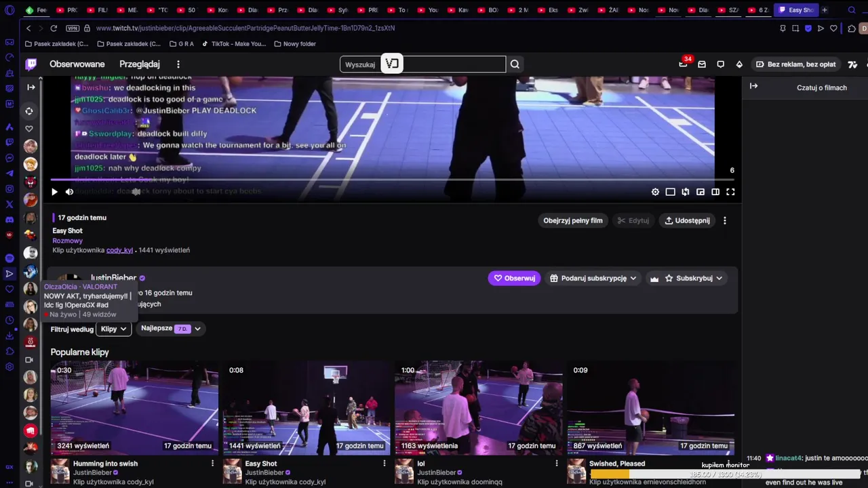
Task: Open the clip's three-dot options menu
Action: (x=725, y=220)
